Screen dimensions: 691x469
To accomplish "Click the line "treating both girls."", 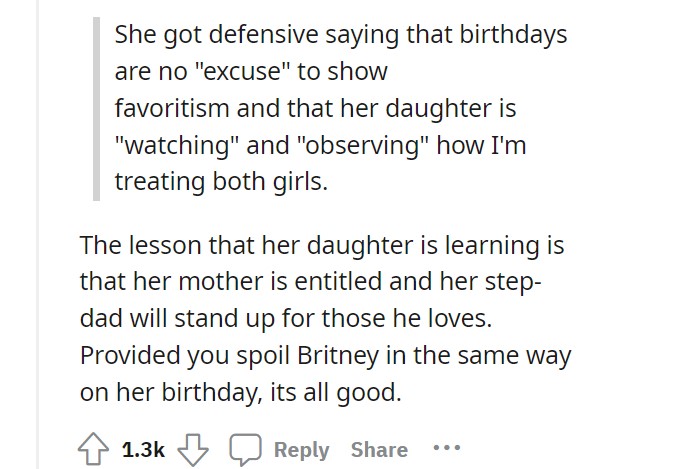I will tap(222, 182).
